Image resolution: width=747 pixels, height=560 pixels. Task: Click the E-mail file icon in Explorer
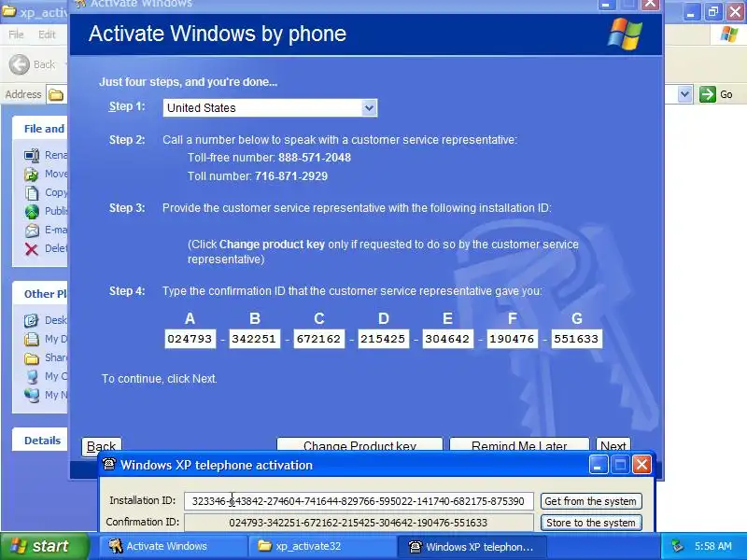click(x=32, y=231)
